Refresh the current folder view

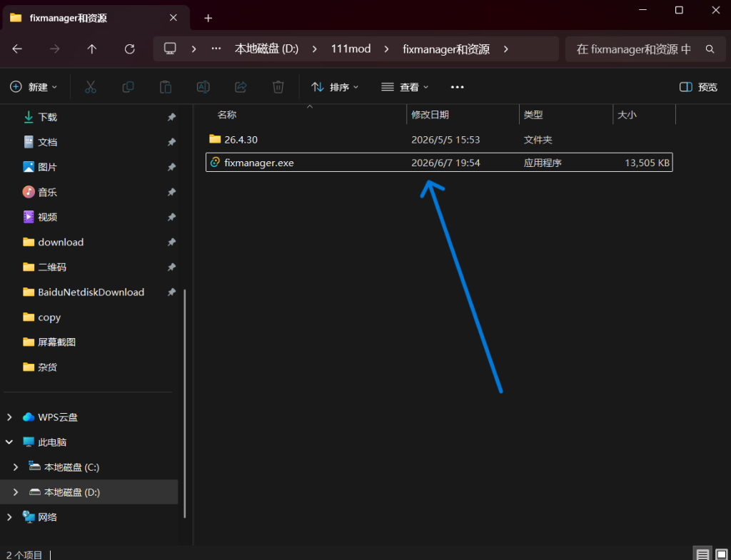130,49
